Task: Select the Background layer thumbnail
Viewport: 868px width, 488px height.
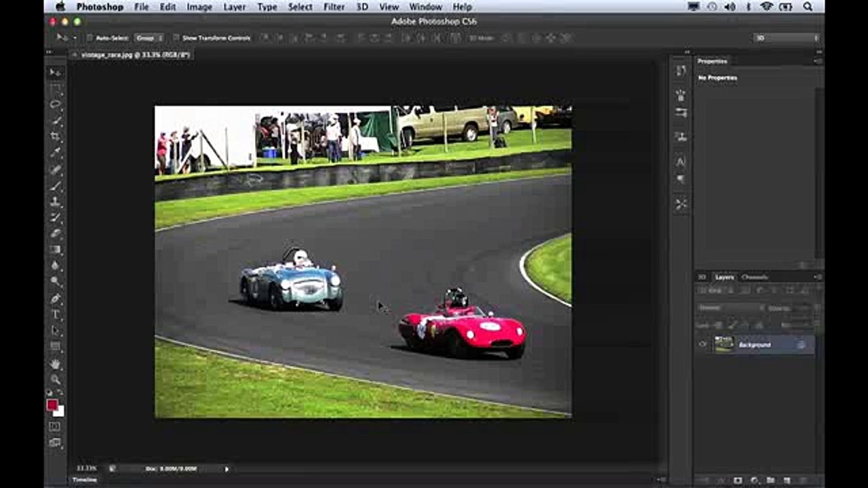Action: tap(724, 344)
